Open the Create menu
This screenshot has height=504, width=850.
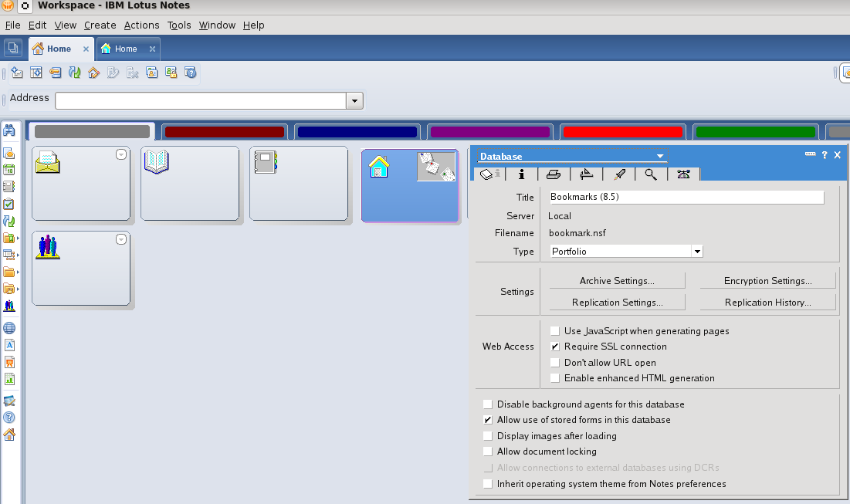[100, 25]
